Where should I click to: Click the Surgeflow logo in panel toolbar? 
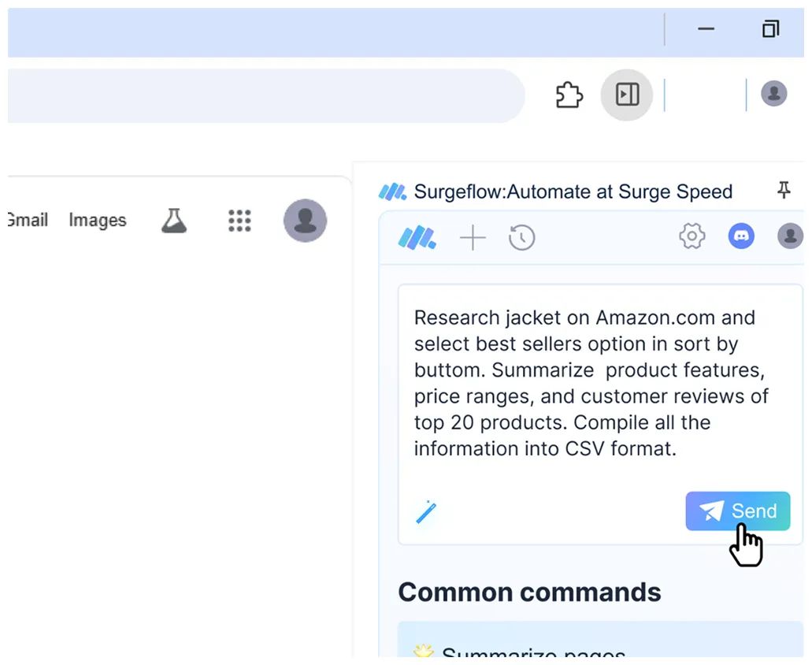417,237
